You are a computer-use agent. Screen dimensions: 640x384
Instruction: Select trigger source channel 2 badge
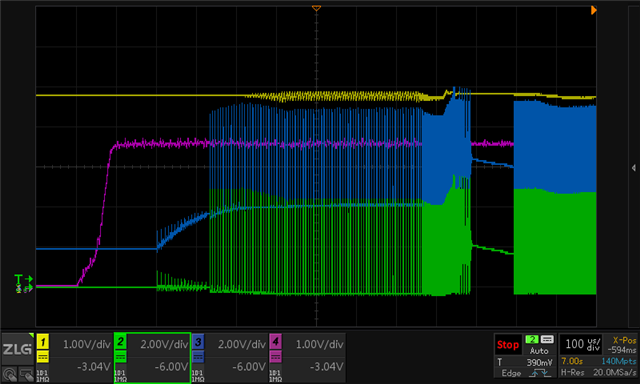click(532, 339)
